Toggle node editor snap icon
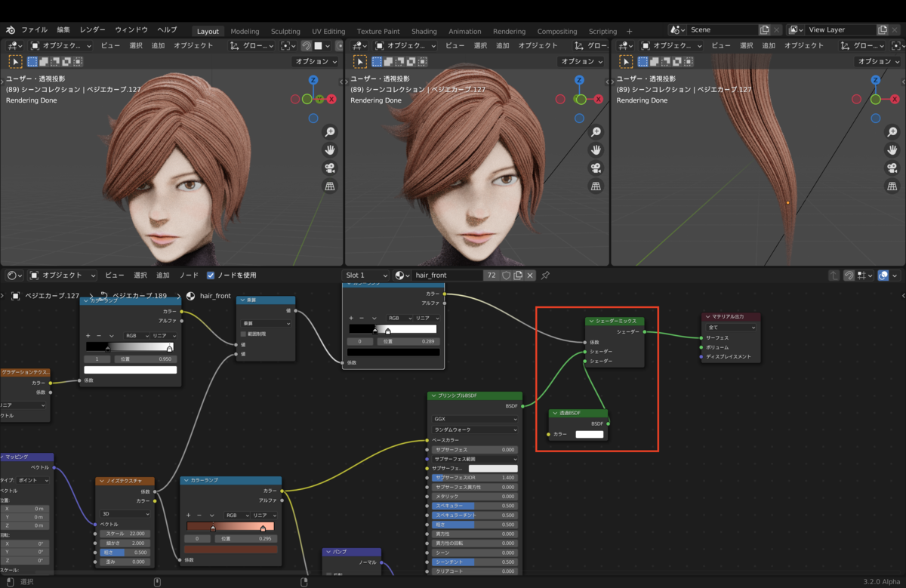906x588 pixels. (849, 276)
